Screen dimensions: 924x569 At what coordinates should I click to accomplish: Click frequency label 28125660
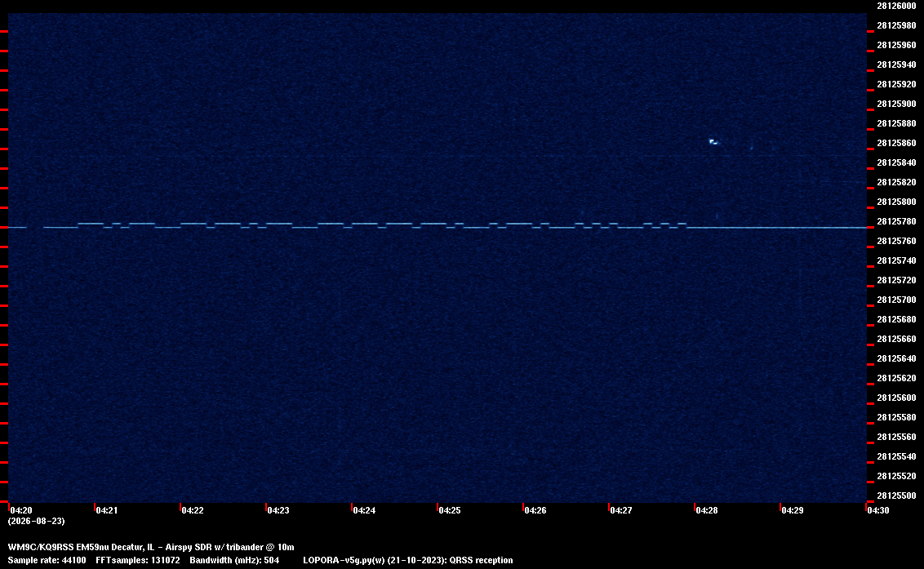896,339
